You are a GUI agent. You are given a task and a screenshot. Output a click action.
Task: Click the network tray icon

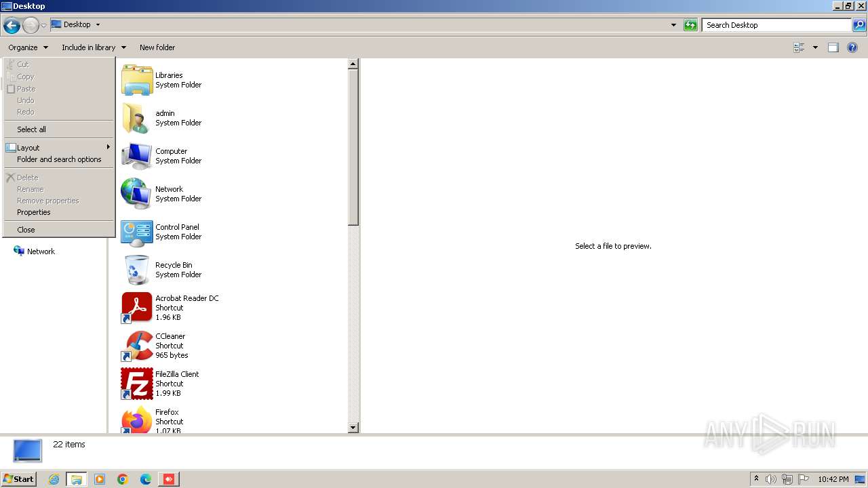(x=787, y=479)
